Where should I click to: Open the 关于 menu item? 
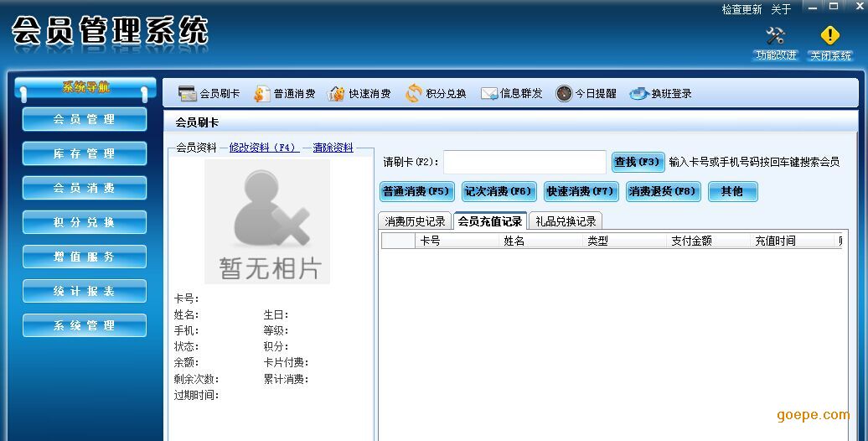pyautogui.click(x=781, y=9)
